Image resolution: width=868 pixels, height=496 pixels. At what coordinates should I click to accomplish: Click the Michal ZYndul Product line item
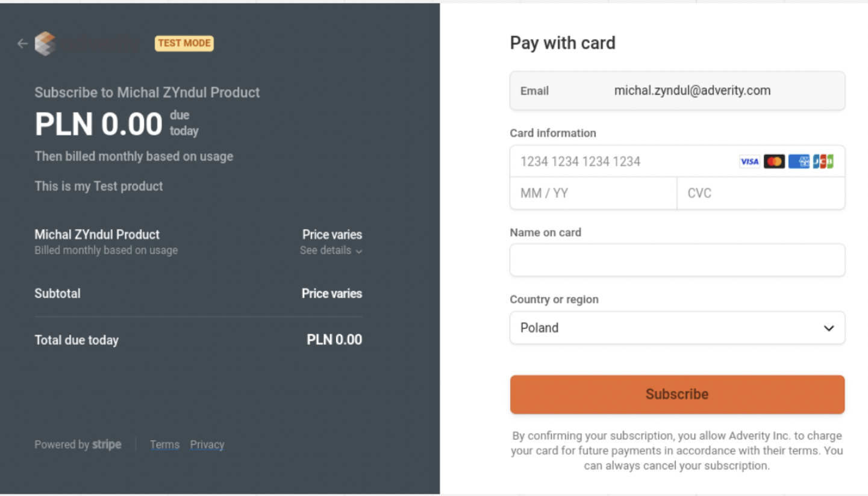97,235
